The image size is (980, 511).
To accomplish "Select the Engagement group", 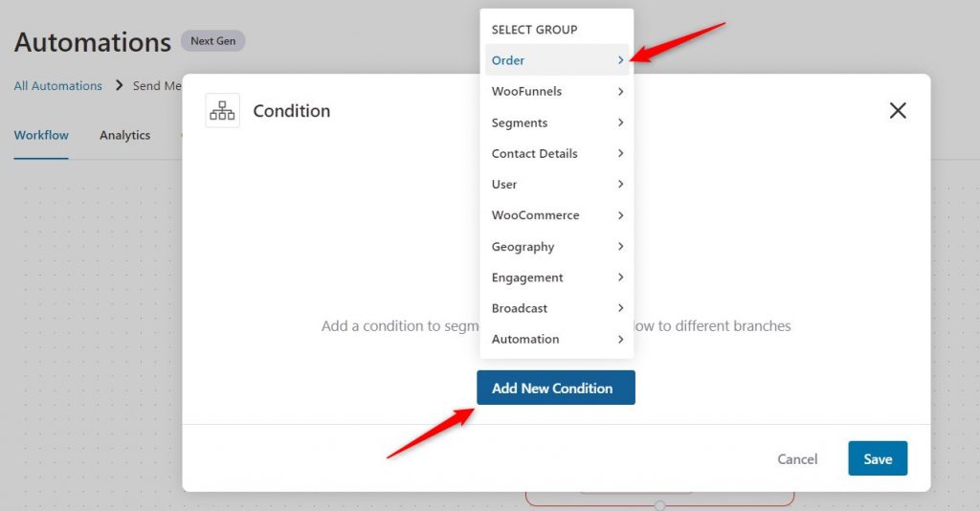I will 557,278.
